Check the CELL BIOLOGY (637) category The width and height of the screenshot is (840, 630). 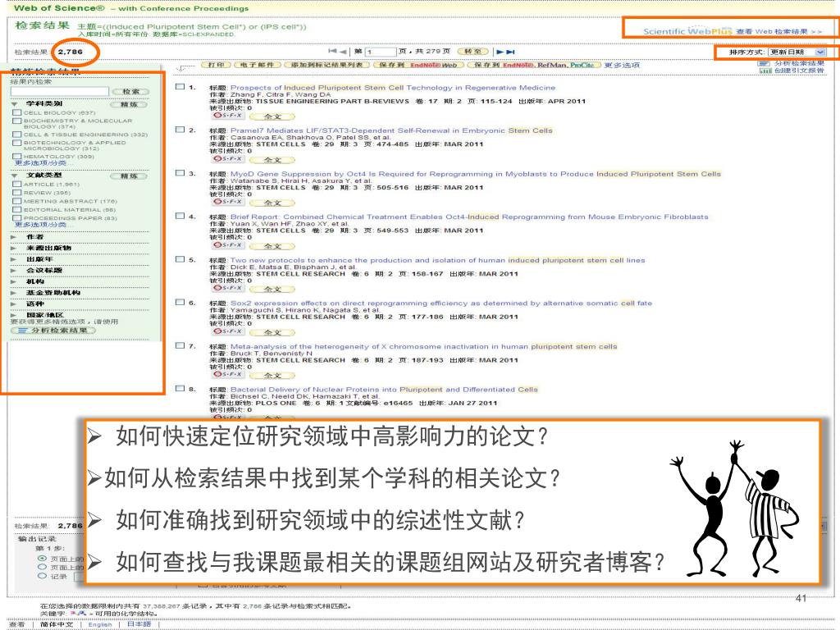[17, 112]
